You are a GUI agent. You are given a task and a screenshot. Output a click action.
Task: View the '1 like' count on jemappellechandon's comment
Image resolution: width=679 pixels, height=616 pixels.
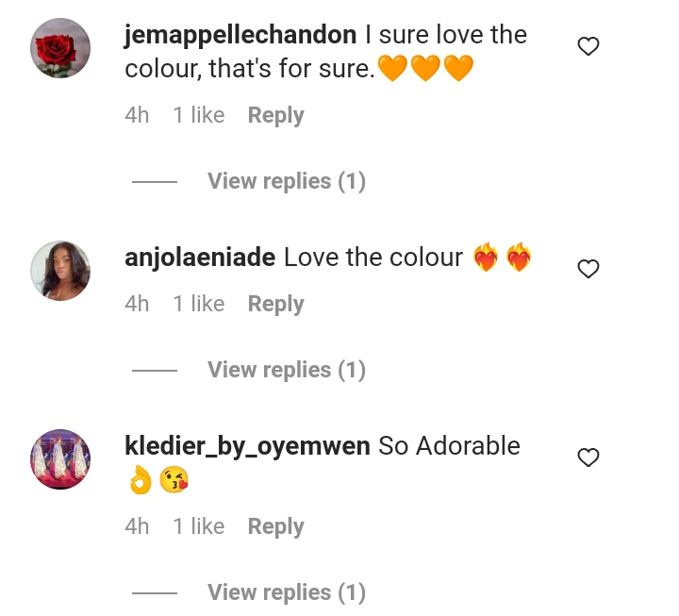(199, 115)
